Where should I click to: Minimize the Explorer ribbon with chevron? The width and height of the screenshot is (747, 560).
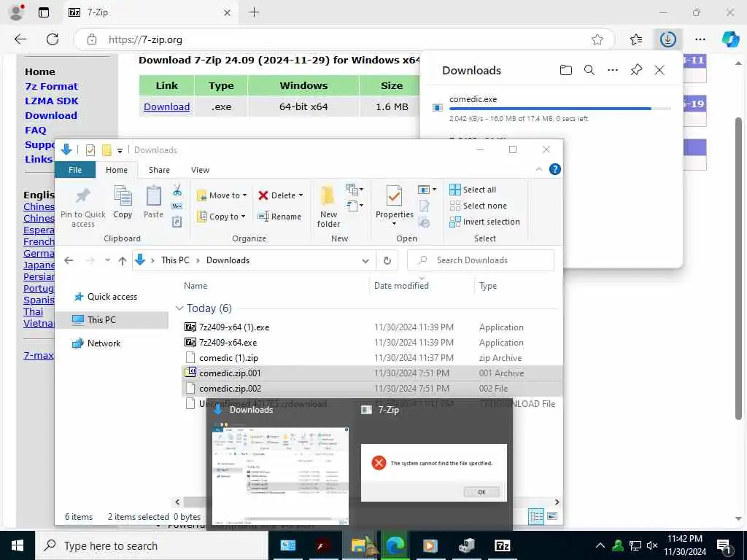[539, 169]
